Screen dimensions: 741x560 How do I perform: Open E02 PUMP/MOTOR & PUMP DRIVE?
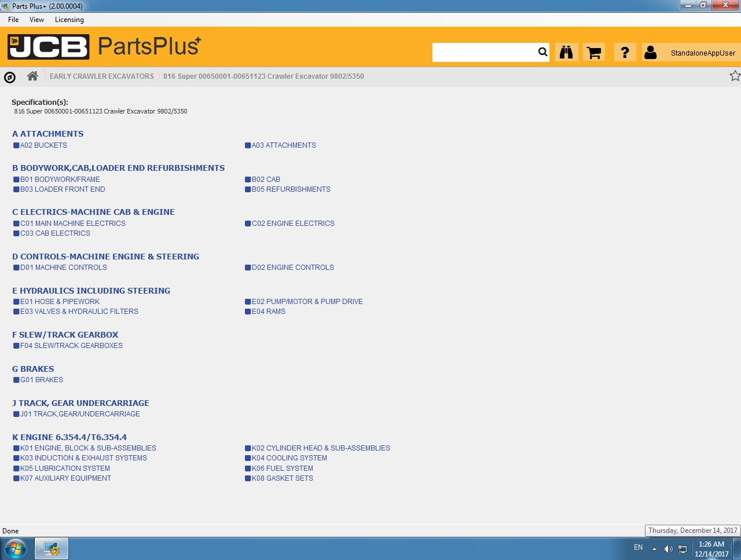(x=307, y=302)
